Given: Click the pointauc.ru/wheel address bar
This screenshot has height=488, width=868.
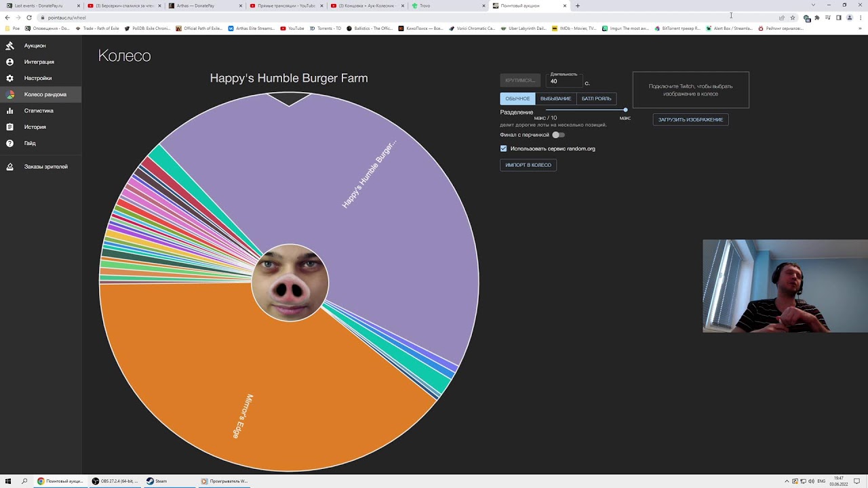Looking at the screenshot, I should tap(407, 18).
